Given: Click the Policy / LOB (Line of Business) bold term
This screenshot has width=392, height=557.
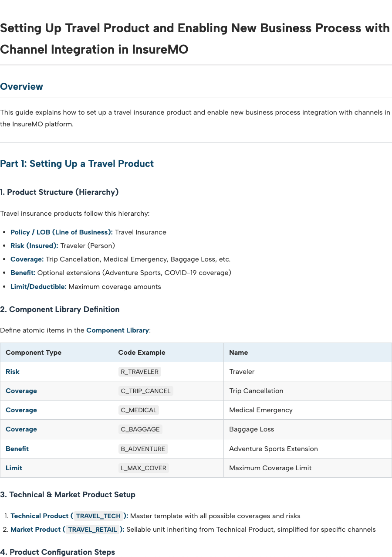Looking at the screenshot, I should pos(61,232).
